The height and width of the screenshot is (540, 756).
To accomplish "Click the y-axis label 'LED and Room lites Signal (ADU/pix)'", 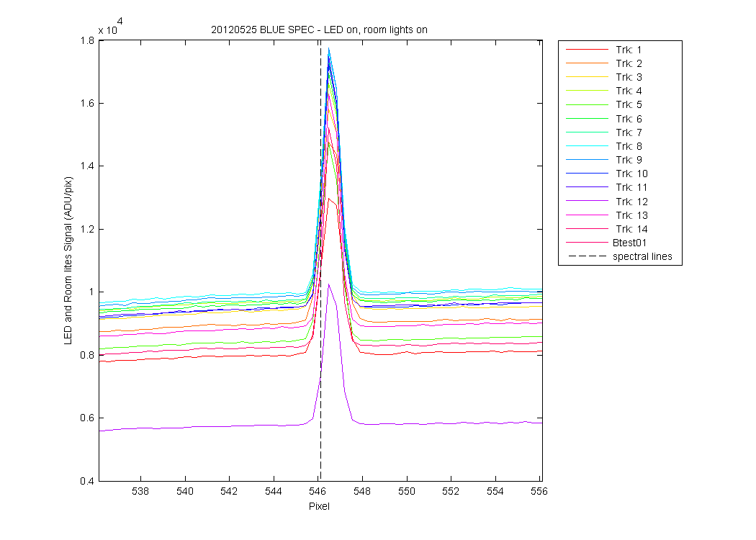I will (x=68, y=261).
